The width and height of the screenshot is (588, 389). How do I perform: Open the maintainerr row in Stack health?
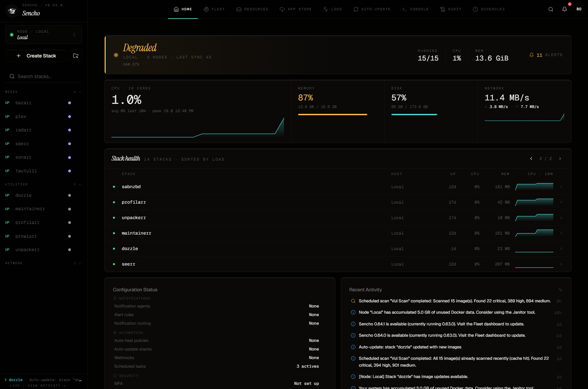point(338,233)
